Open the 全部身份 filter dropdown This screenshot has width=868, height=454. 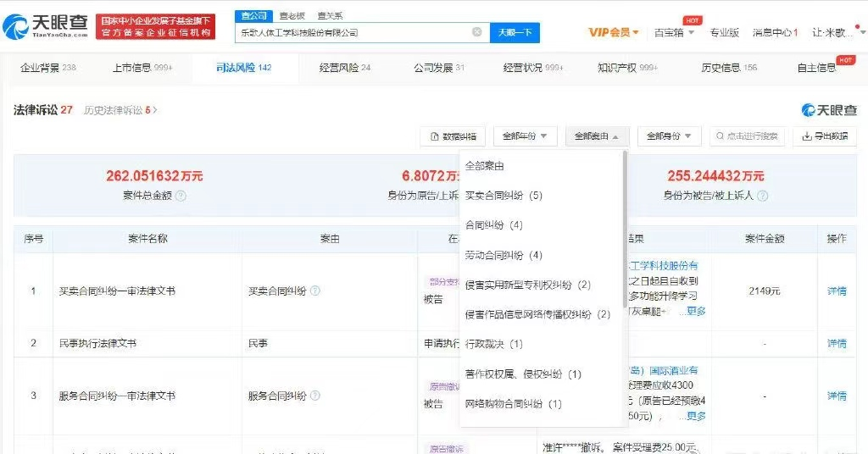click(x=669, y=136)
